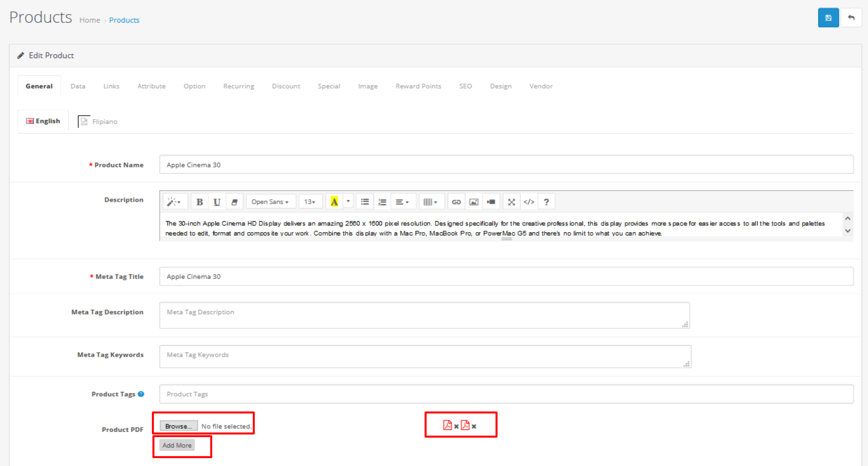The image size is (868, 466).
Task: Select the General tab
Action: coord(39,86)
